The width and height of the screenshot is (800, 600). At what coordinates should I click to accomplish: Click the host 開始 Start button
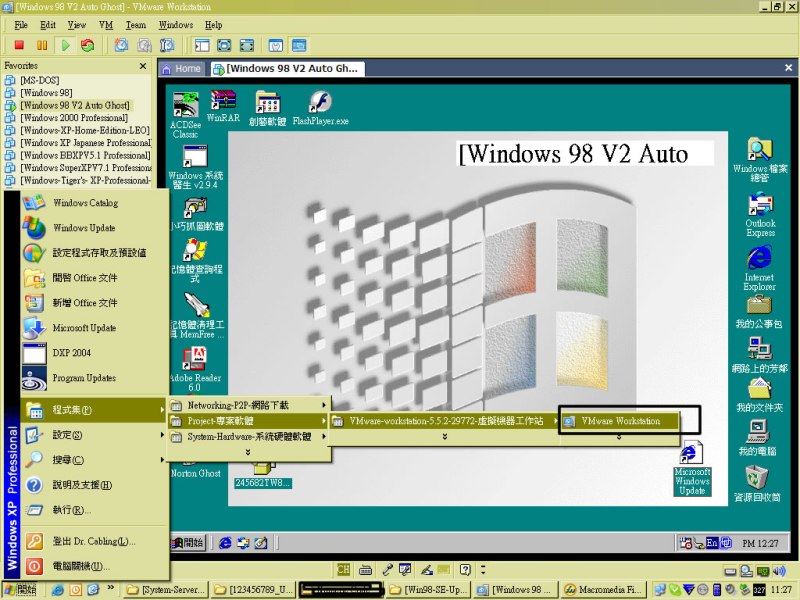[20, 590]
